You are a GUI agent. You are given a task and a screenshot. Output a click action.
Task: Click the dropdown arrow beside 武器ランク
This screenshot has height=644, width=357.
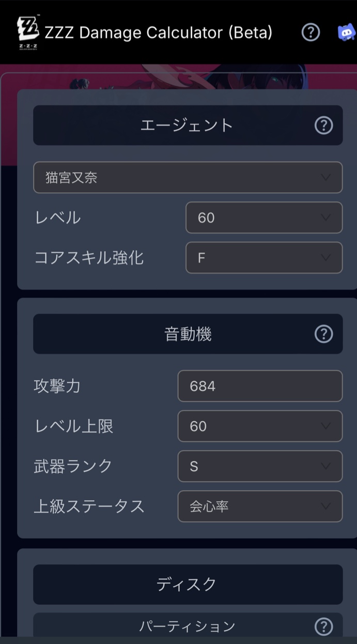pos(327,466)
